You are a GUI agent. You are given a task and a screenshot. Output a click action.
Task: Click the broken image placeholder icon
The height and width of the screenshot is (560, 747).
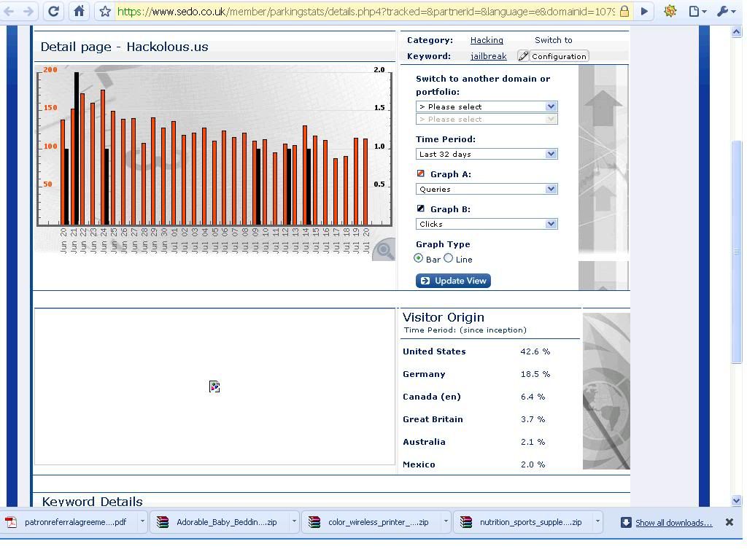[214, 386]
